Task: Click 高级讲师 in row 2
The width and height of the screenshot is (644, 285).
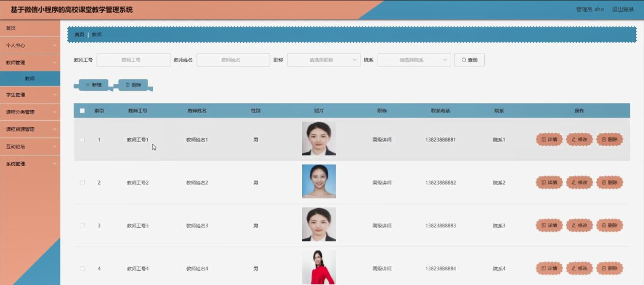Action: point(382,183)
